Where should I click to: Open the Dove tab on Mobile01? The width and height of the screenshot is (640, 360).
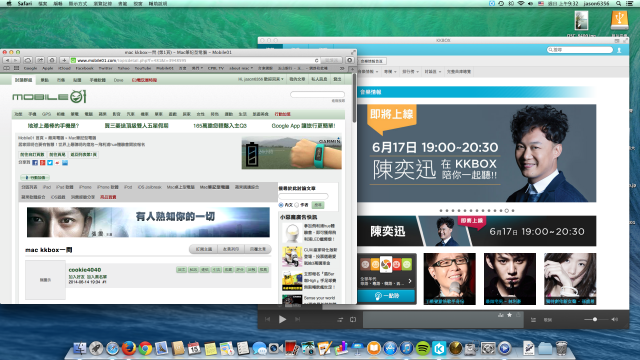[x=118, y=80]
